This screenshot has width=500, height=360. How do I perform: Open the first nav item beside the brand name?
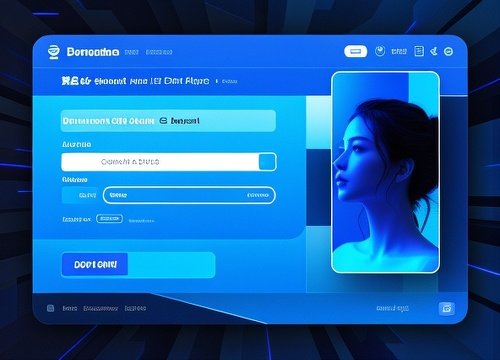131,52
